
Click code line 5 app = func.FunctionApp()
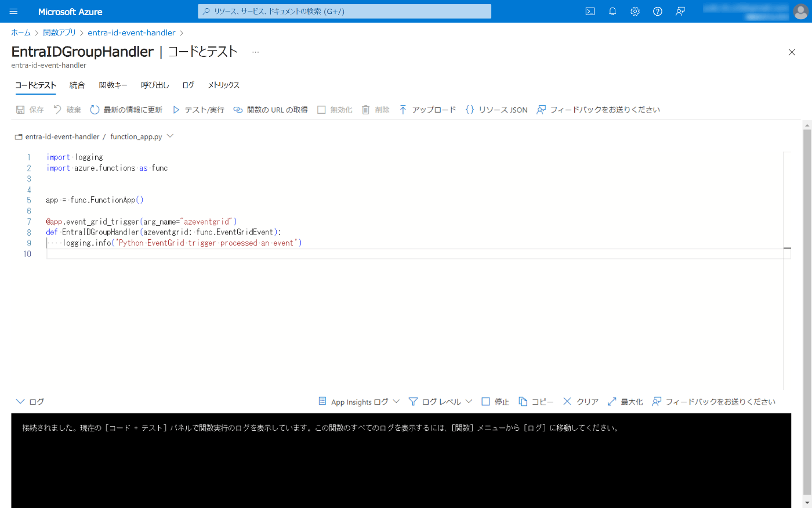(x=95, y=200)
